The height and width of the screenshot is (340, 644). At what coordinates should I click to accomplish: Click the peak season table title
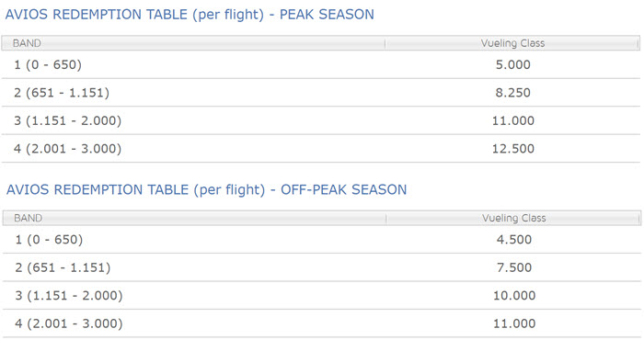click(190, 15)
